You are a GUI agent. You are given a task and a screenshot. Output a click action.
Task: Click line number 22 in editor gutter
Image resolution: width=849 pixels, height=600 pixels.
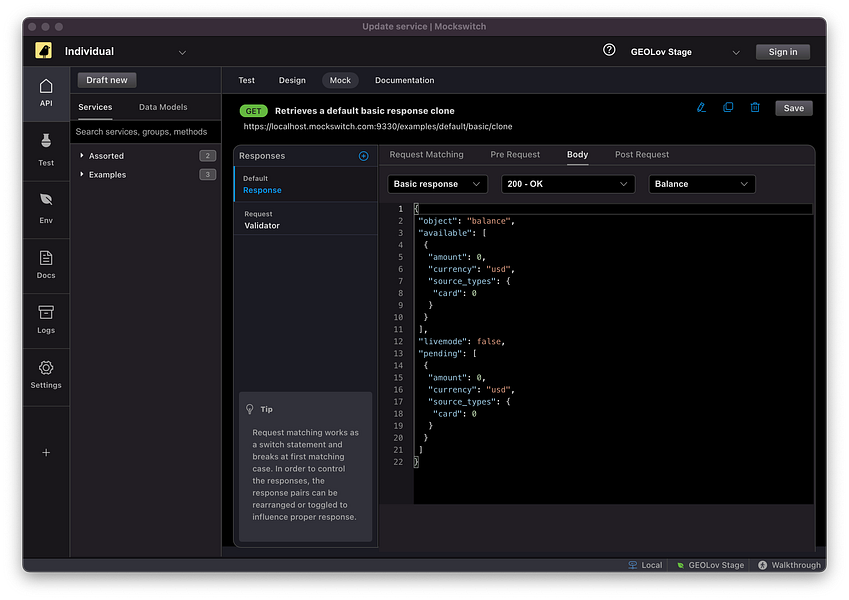398,462
